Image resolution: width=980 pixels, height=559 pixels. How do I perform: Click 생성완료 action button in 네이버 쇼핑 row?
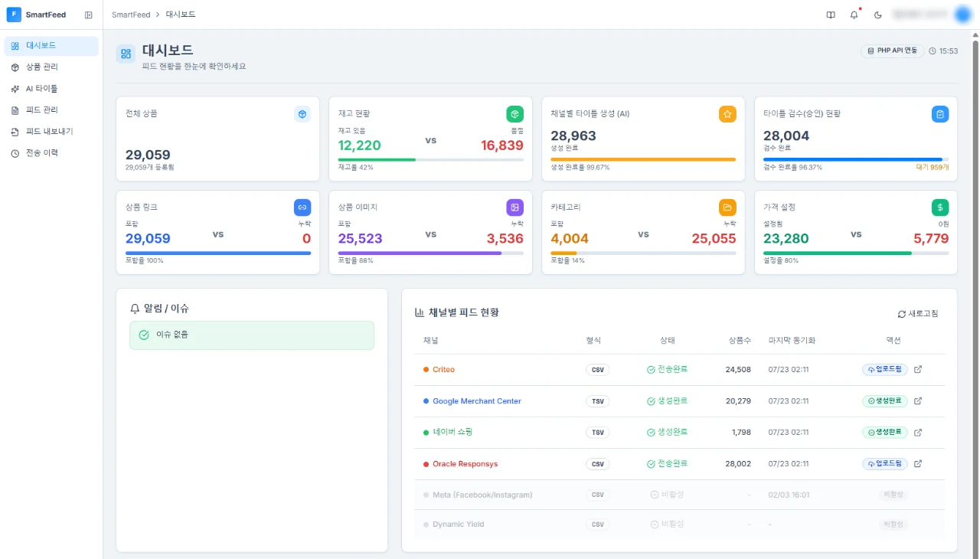(885, 433)
